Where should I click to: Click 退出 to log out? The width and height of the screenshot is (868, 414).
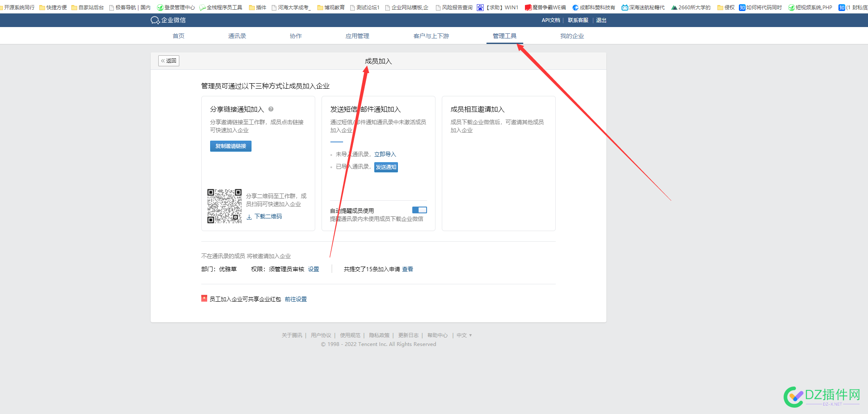coord(601,20)
